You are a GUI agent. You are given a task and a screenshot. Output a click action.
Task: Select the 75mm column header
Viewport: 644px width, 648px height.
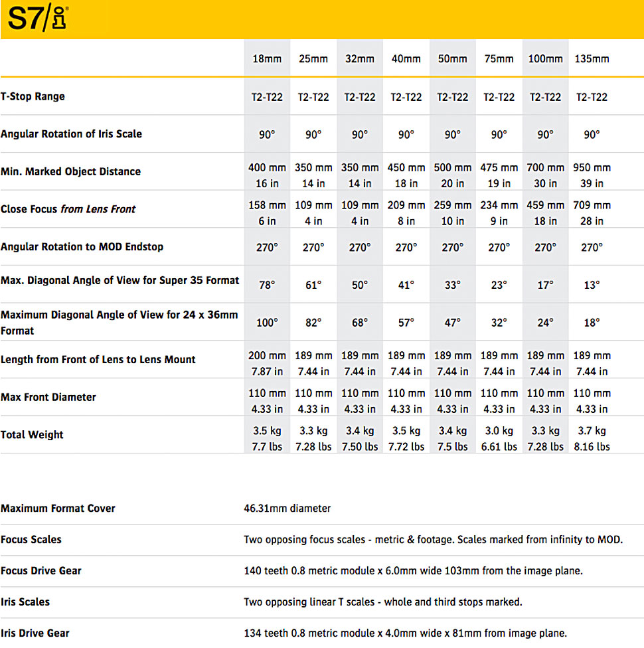click(499, 58)
